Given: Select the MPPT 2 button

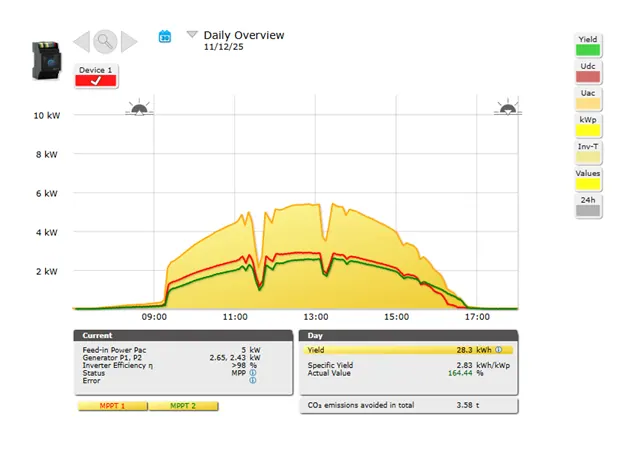Looking at the screenshot, I should [x=183, y=406].
